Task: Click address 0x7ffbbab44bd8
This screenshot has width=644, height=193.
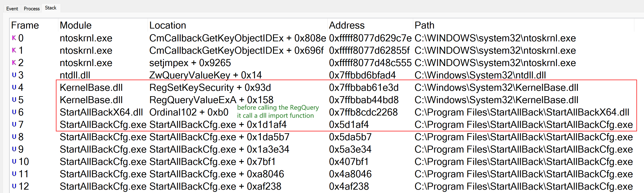Action: click(x=364, y=100)
